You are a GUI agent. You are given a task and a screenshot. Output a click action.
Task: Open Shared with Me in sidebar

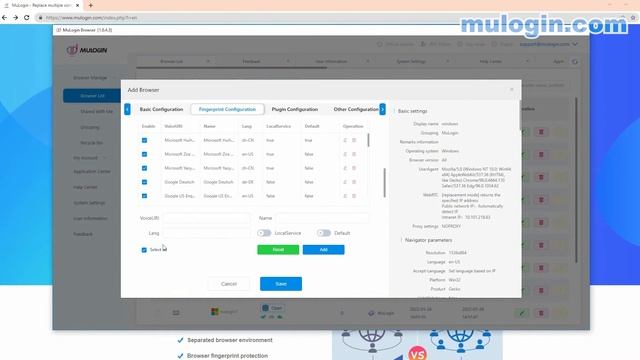tap(97, 111)
